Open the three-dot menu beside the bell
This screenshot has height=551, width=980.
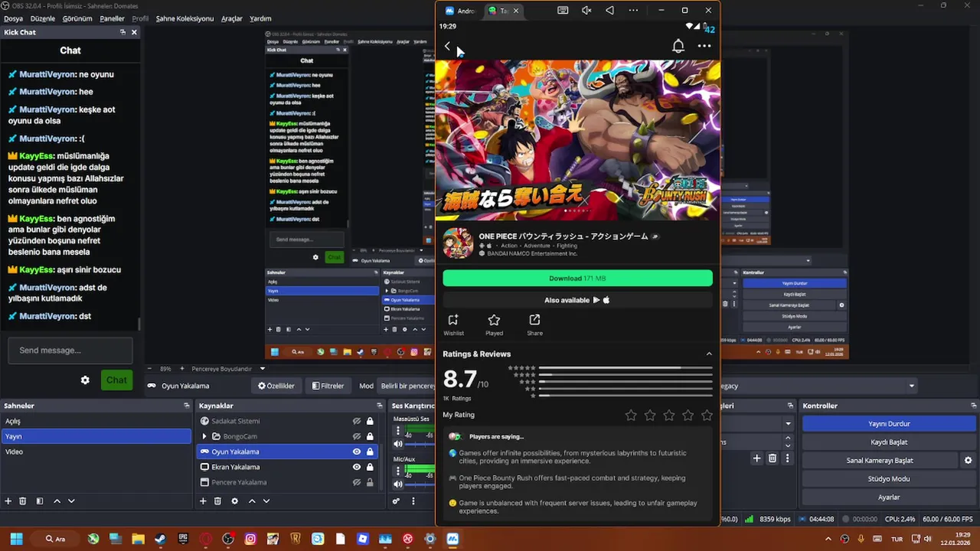[x=704, y=47]
